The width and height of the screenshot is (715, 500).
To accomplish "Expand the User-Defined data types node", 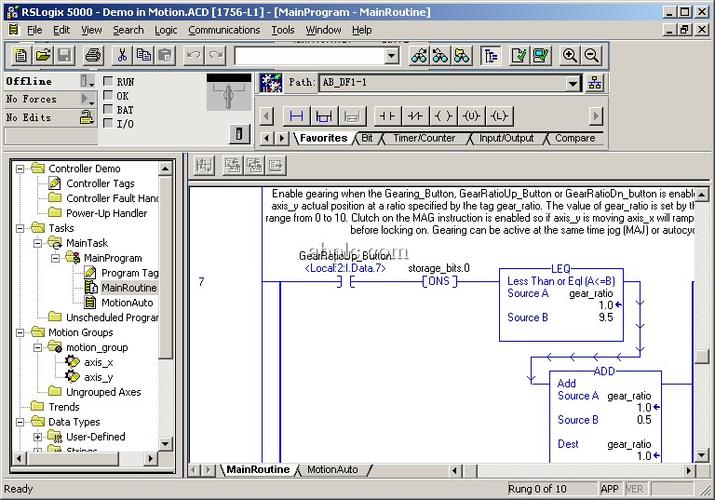I will pyautogui.click(x=38, y=437).
